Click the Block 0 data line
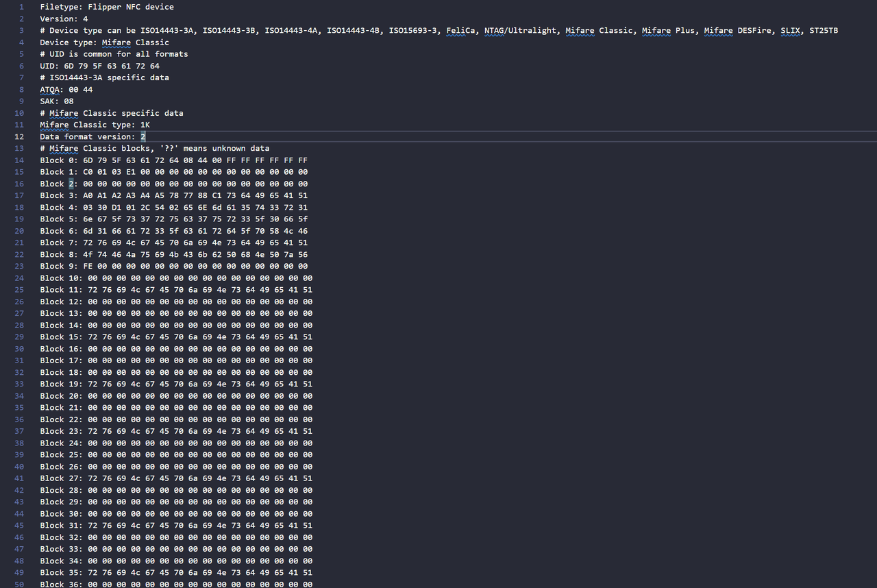This screenshot has height=588, width=877. tap(174, 160)
